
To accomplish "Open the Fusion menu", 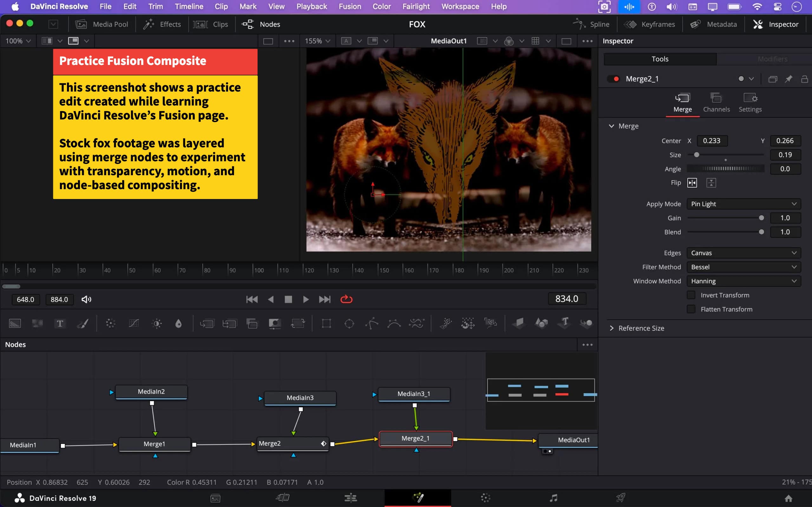I will (x=350, y=6).
